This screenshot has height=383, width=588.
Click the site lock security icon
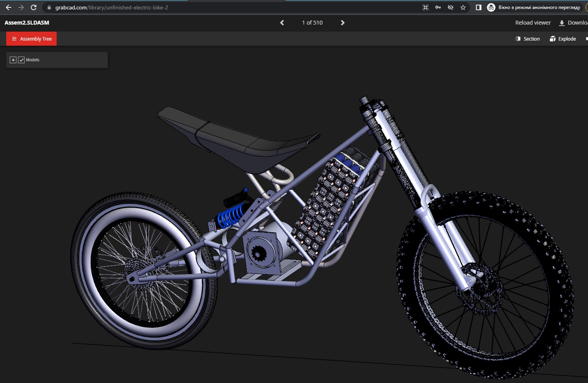point(49,7)
